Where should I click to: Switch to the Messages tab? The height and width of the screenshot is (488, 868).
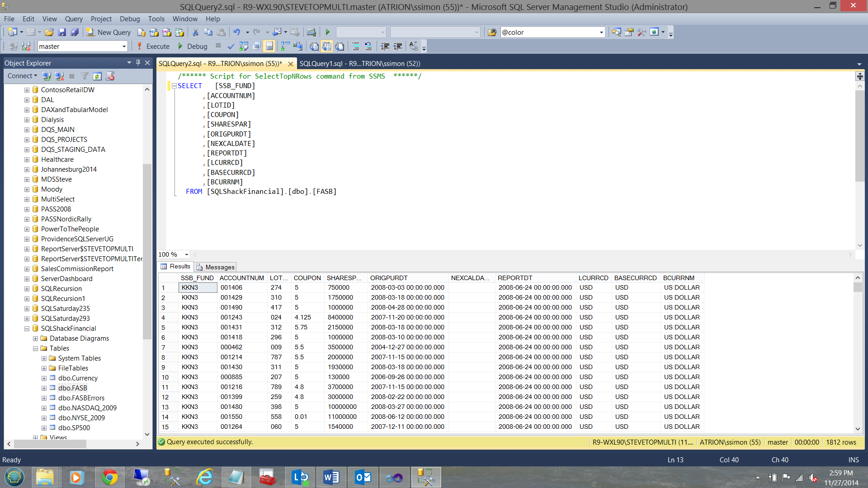[216, 267]
